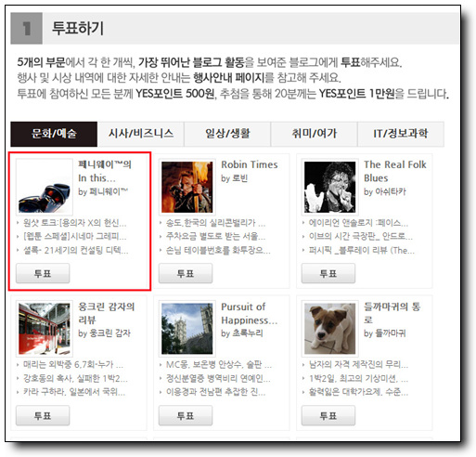Vote for Pursuit of Happiness blog
The width and height of the screenshot is (476, 457).
[186, 415]
